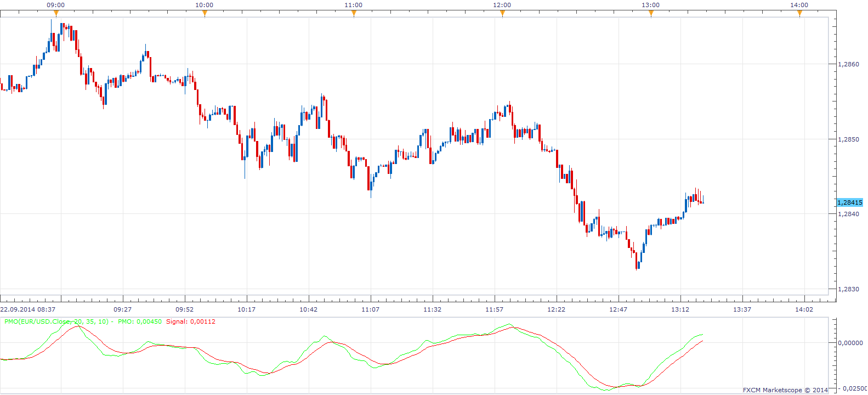Click the orange marker under 11:00

click(x=354, y=14)
